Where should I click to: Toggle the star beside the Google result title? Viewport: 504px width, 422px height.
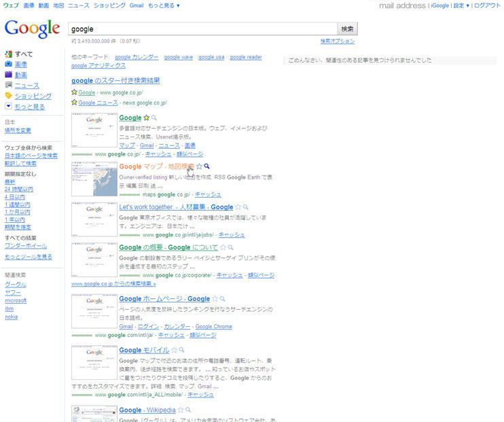click(x=146, y=118)
